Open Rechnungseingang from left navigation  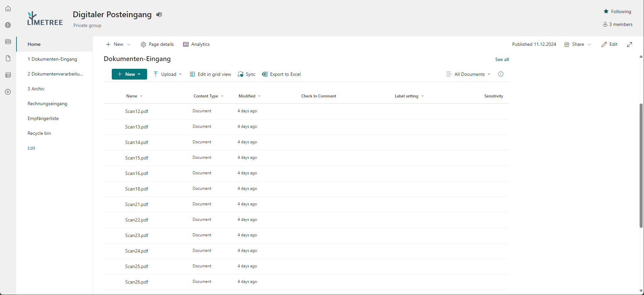[47, 104]
